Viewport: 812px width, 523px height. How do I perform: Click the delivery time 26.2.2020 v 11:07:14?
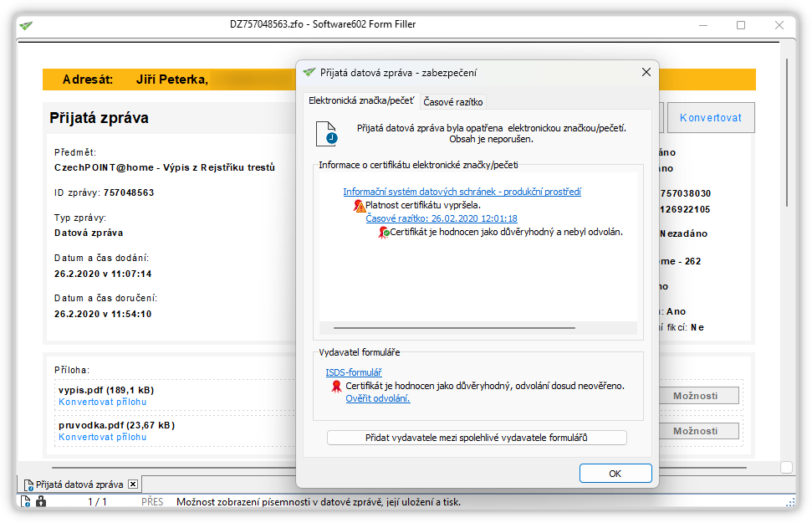[103, 274]
